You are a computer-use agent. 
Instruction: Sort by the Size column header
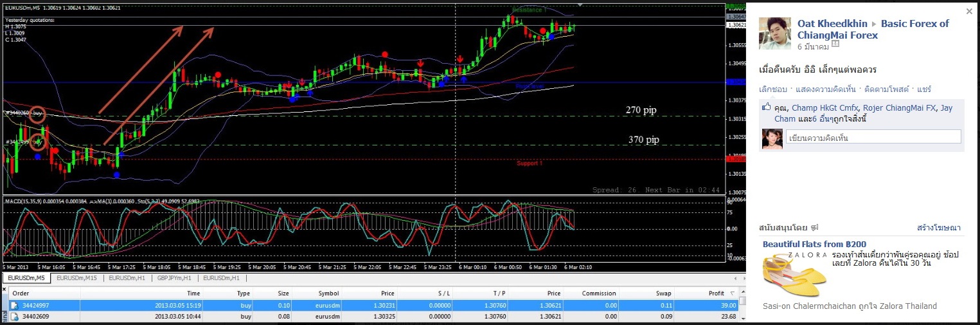coord(273,293)
